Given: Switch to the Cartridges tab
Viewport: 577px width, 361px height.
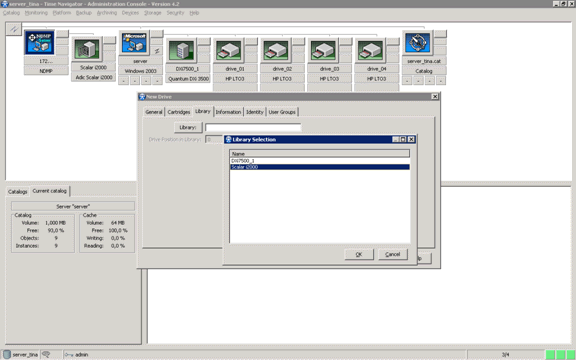Looking at the screenshot, I should point(179,112).
